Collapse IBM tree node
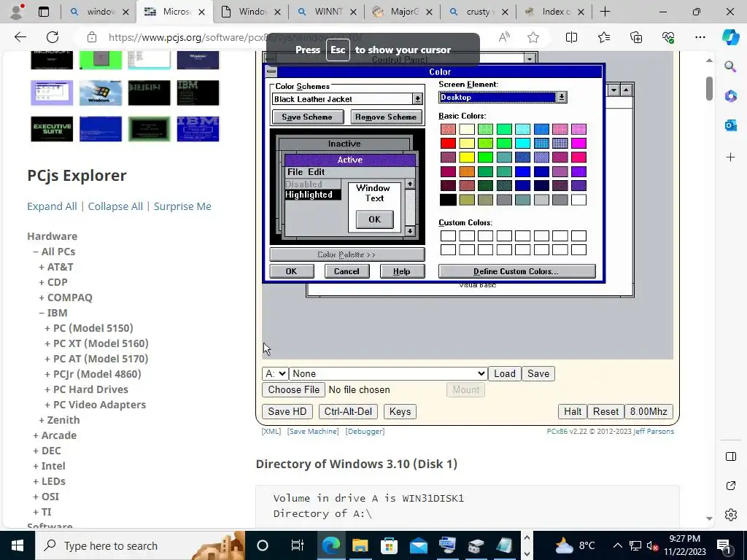 [42, 313]
